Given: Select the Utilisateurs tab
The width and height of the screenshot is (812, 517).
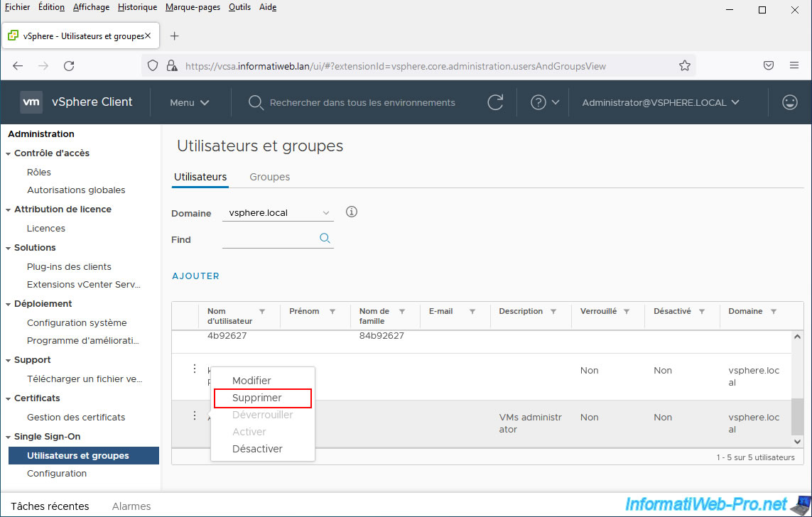Looking at the screenshot, I should pyautogui.click(x=200, y=176).
